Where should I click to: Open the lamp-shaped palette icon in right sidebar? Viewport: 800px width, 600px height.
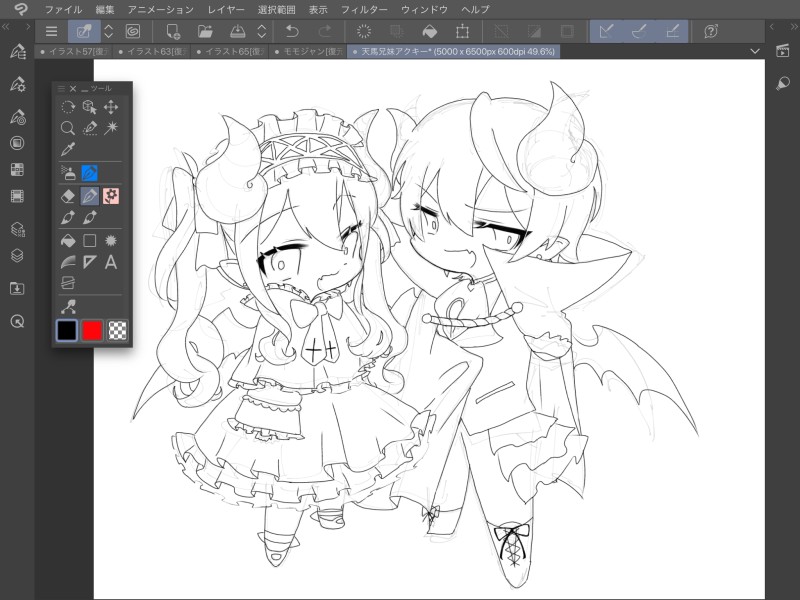(x=783, y=84)
